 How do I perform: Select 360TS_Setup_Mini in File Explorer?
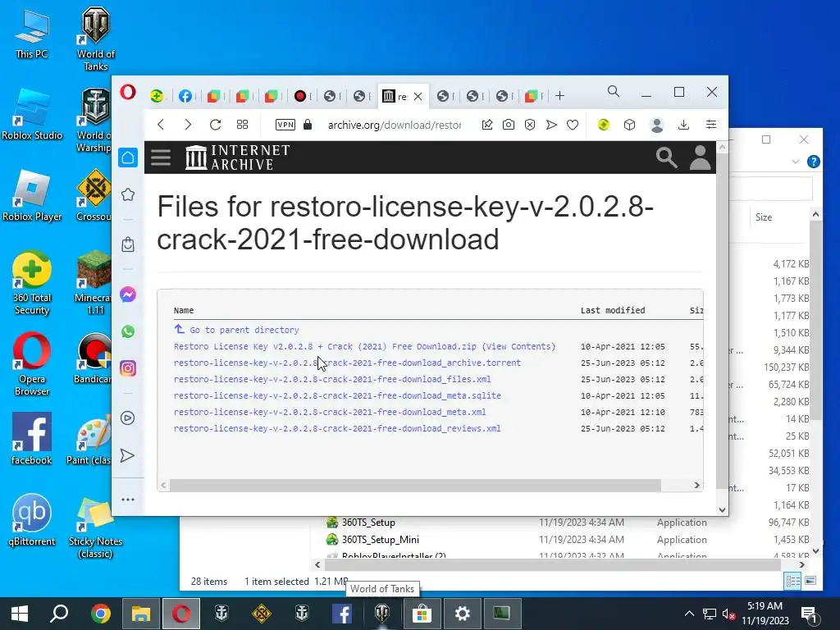tap(381, 540)
